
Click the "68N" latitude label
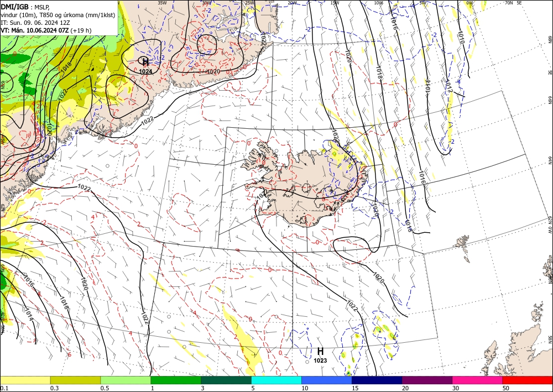tap(550, 39)
